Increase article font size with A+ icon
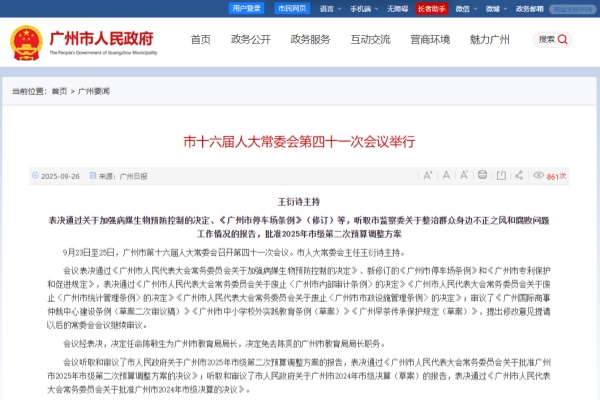Screen dimensions: 600x400 [x=428, y=175]
